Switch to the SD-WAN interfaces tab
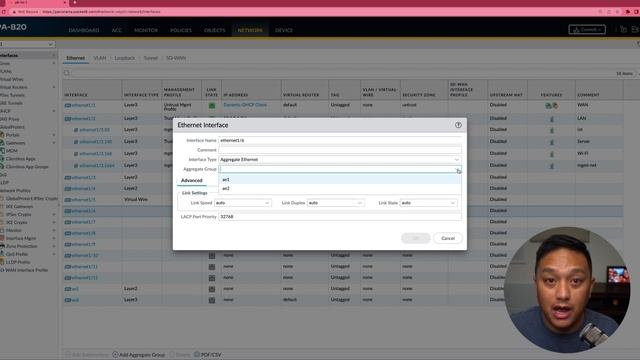 pyautogui.click(x=176, y=58)
